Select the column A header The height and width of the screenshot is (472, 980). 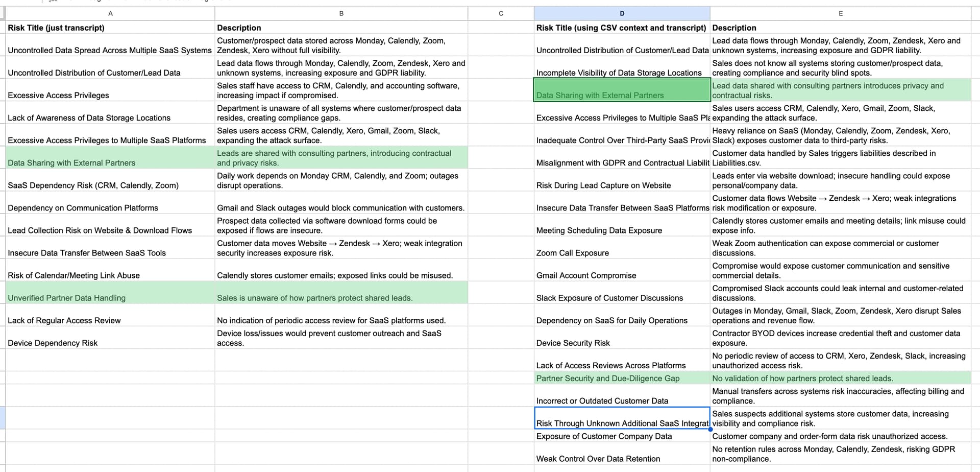pyautogui.click(x=110, y=13)
